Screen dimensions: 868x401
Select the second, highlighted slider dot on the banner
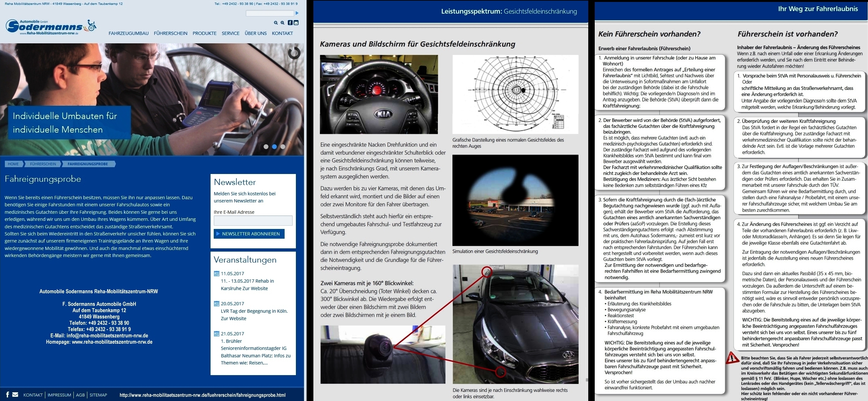click(274, 146)
